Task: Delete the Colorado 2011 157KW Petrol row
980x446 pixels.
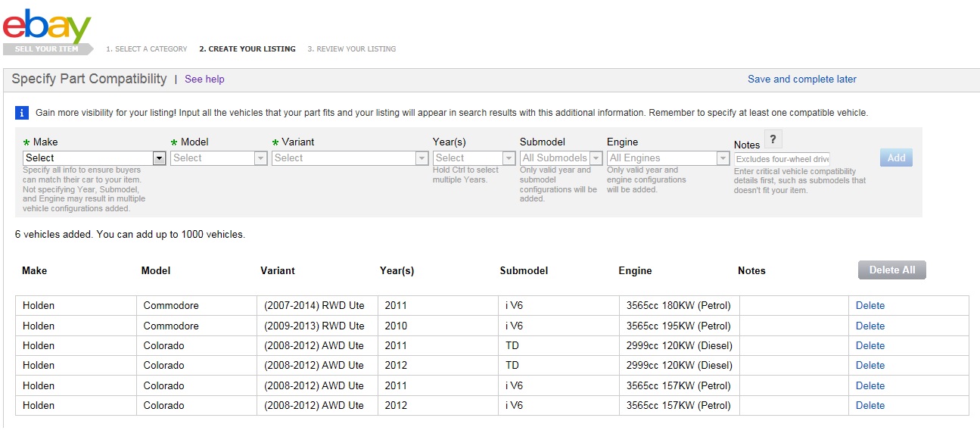Action: coord(870,385)
